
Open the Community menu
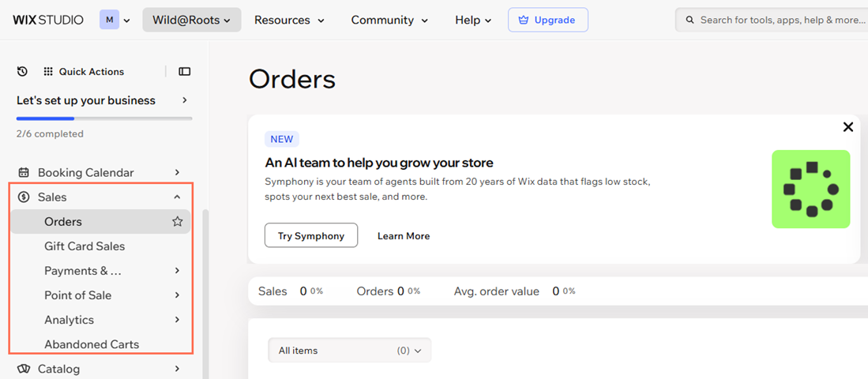[x=389, y=20]
